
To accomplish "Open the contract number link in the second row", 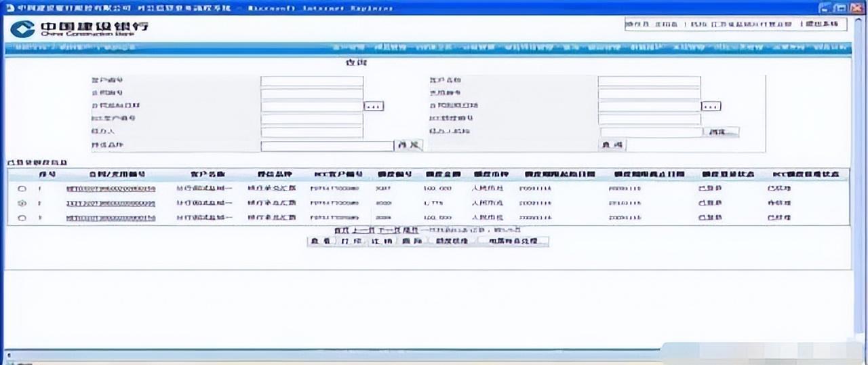I will [x=111, y=204].
